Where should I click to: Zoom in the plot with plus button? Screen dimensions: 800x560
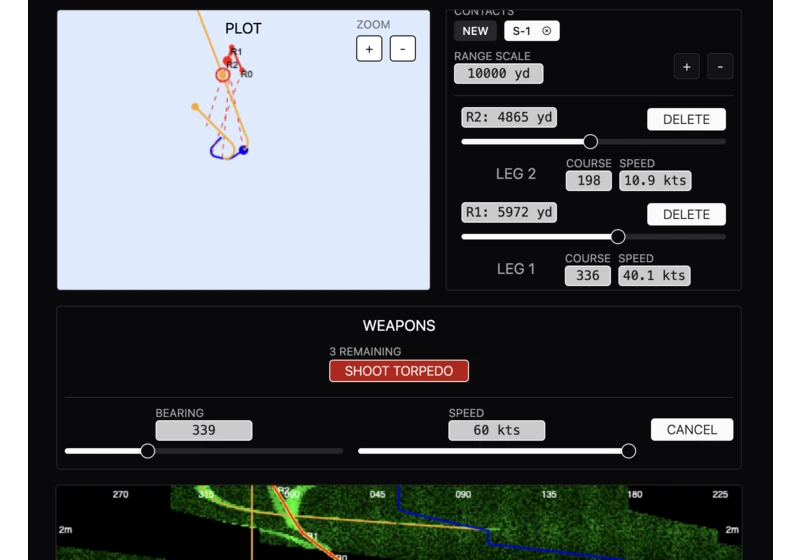click(369, 49)
